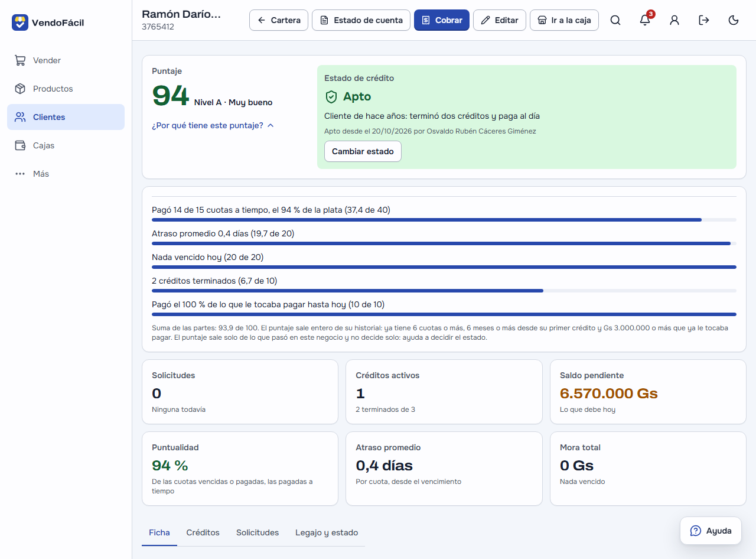Click the user profile icon

[x=674, y=20]
